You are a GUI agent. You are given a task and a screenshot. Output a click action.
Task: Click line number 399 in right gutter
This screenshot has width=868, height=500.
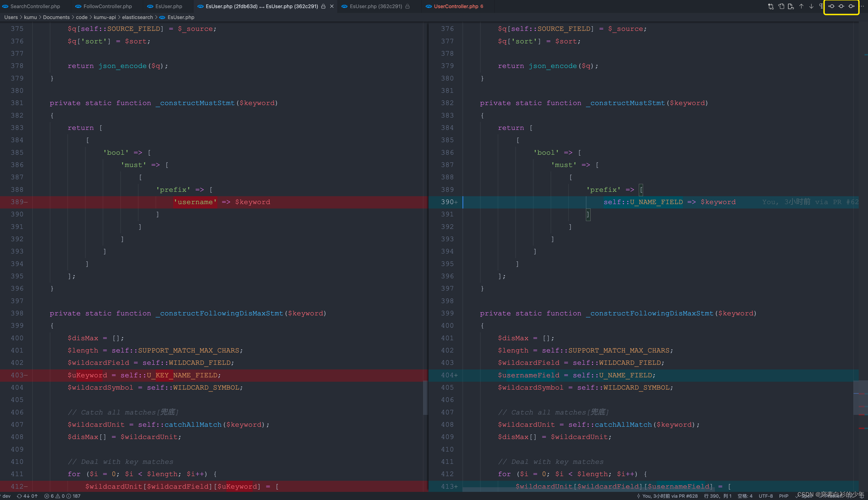(x=447, y=313)
